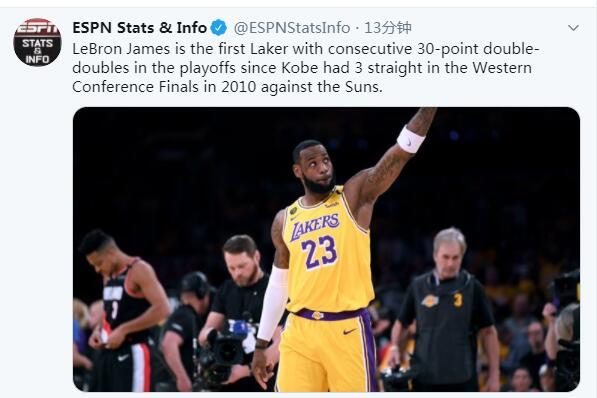The image size is (597, 398).
Task: Click LeBron's raised white wristband in photo
Action: coord(410,140)
